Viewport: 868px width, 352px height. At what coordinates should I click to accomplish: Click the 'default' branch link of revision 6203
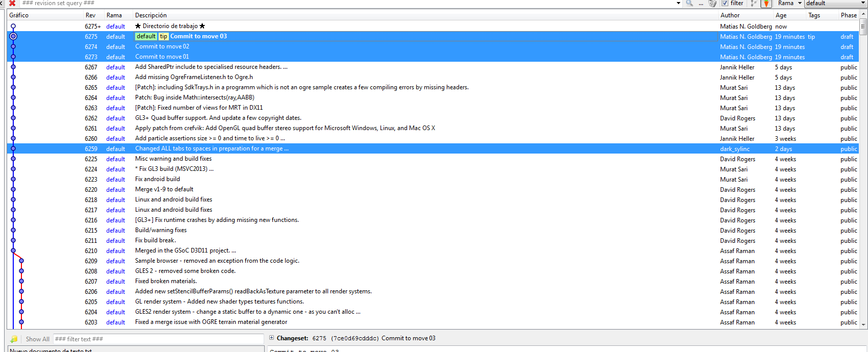[x=116, y=322]
